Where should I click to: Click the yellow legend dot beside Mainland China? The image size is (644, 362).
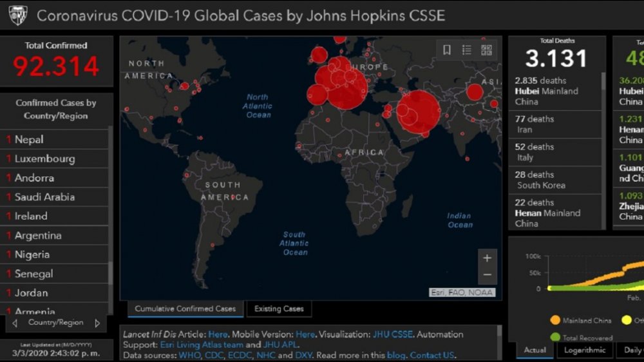click(627, 320)
